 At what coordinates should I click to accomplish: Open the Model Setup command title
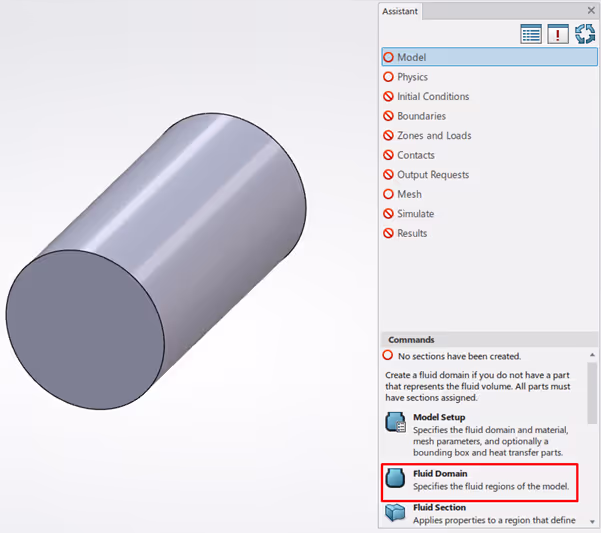[439, 417]
